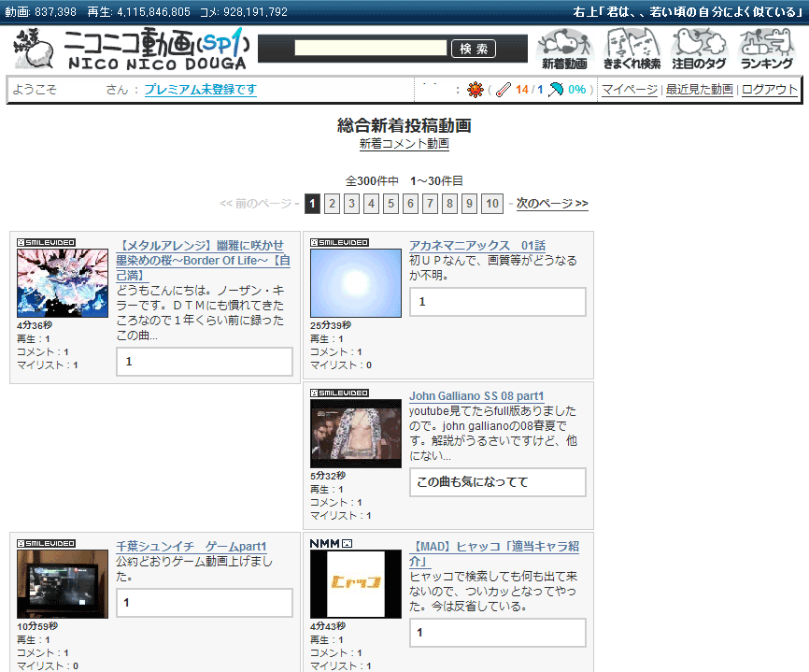Go to results page 2
Screen dimensions: 809x672
pyautogui.click(x=333, y=204)
